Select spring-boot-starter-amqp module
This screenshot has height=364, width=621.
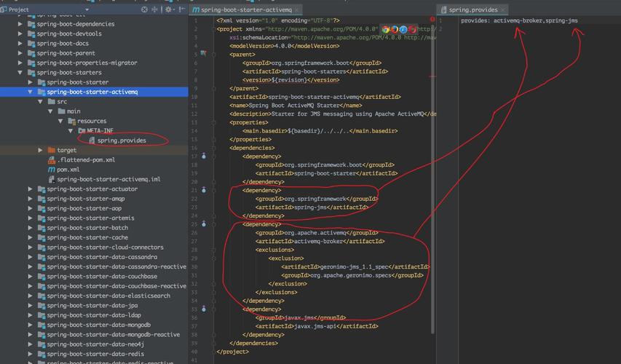pyautogui.click(x=86, y=199)
